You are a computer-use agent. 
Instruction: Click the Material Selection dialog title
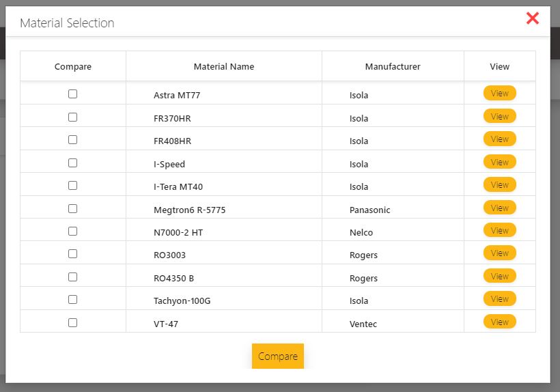[67, 23]
